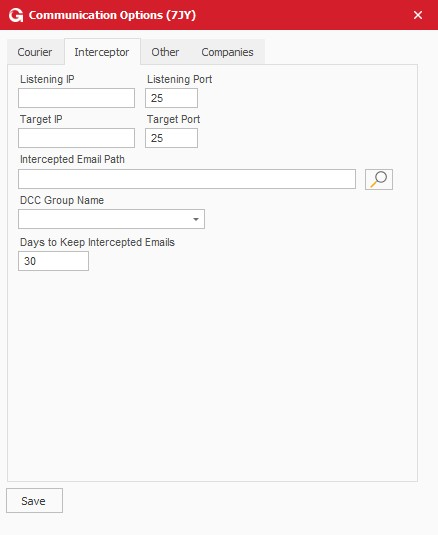Image resolution: width=438 pixels, height=535 pixels.
Task: Click the 'Target IP' label
Action: coord(41,119)
